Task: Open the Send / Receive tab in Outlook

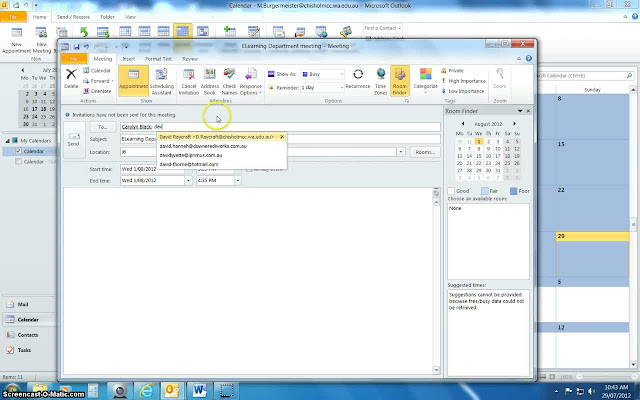Action: [x=73, y=17]
